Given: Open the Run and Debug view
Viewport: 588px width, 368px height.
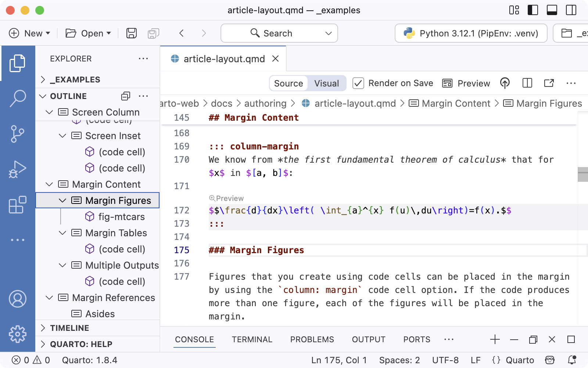Looking at the screenshot, I should point(17,169).
